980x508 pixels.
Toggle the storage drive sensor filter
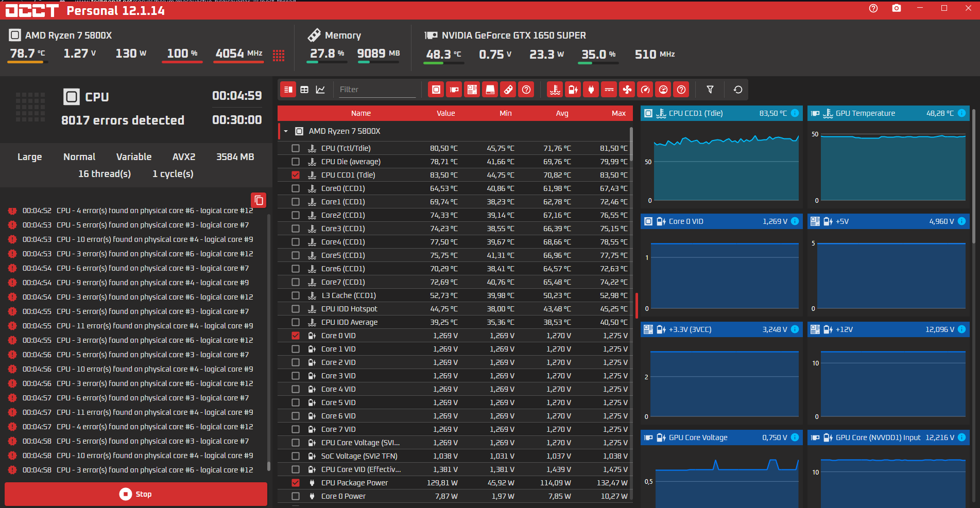[x=490, y=90]
